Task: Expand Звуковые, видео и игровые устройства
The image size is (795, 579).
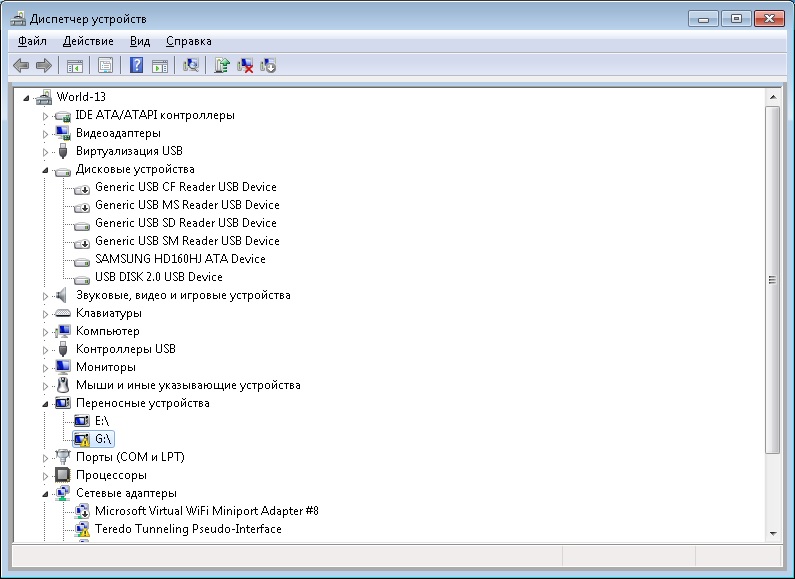Action: point(45,296)
